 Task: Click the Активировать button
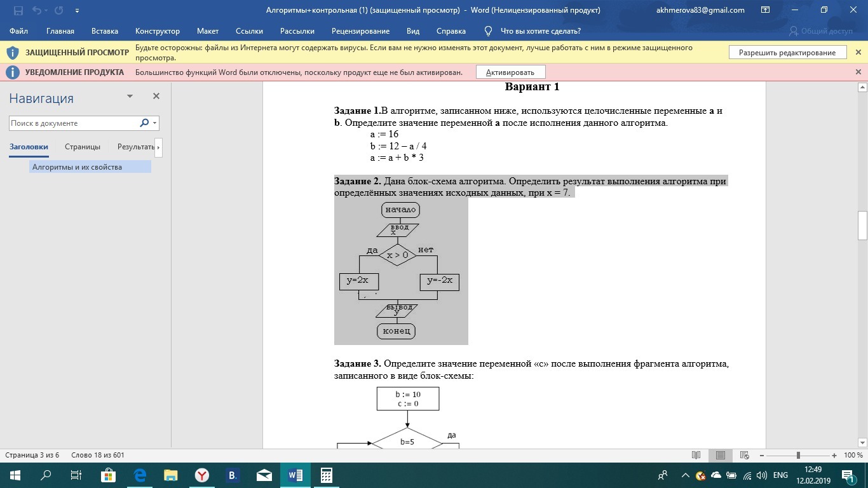(x=511, y=72)
